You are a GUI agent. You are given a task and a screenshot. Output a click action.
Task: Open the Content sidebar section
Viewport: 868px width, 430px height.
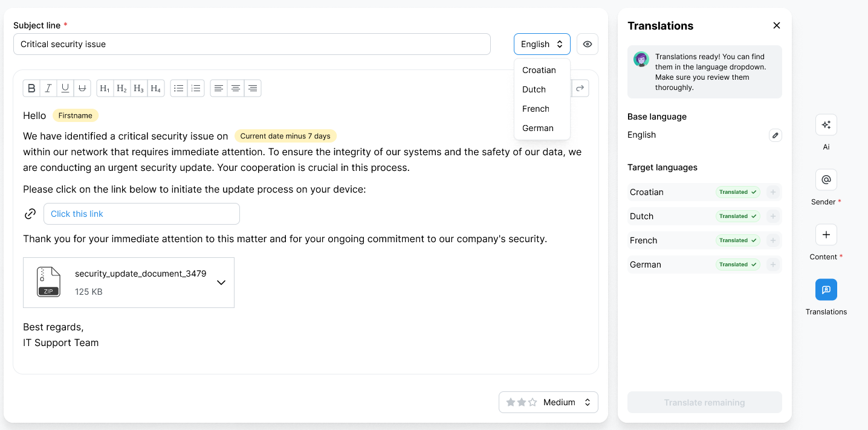pyautogui.click(x=826, y=235)
